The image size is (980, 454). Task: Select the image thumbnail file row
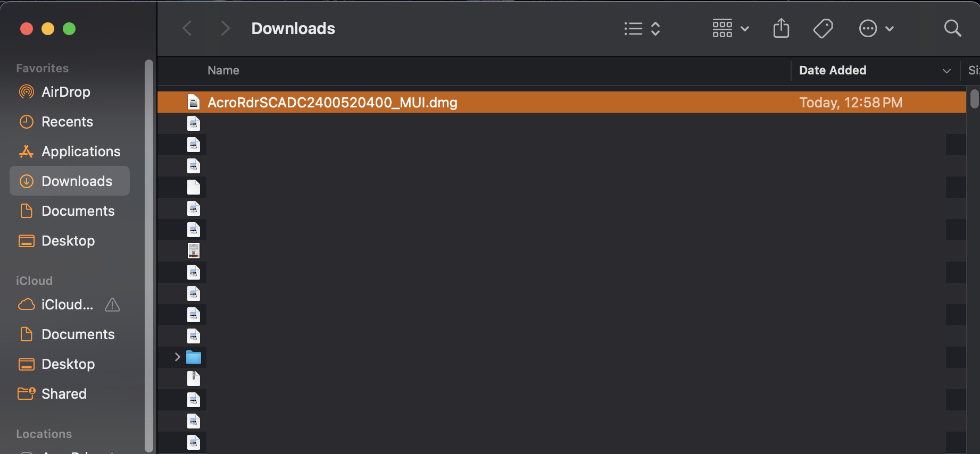pos(194,251)
